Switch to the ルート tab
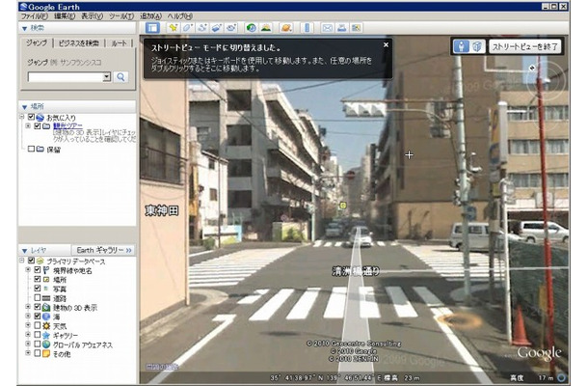Screen dimensions: 588x386 [x=119, y=43]
